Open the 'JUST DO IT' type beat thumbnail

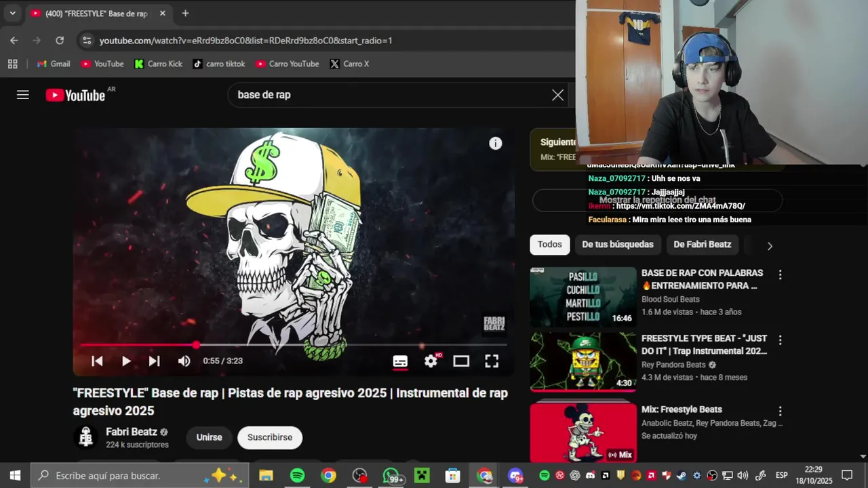pos(583,362)
